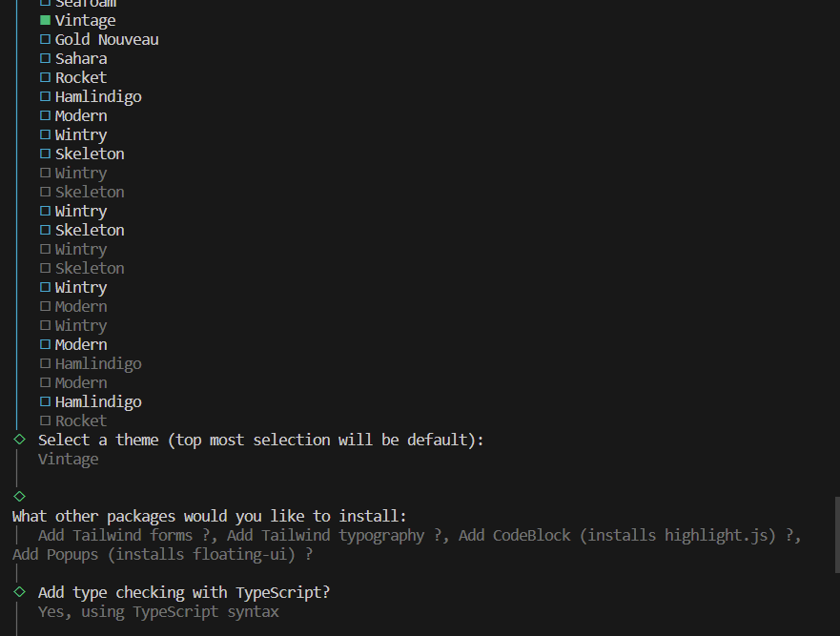Click the diamond icon beside the TypeScript question

point(18,592)
